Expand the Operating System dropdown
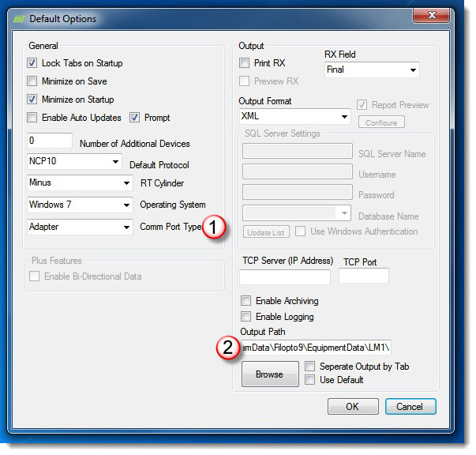This screenshot has width=476, height=455. tap(80, 205)
